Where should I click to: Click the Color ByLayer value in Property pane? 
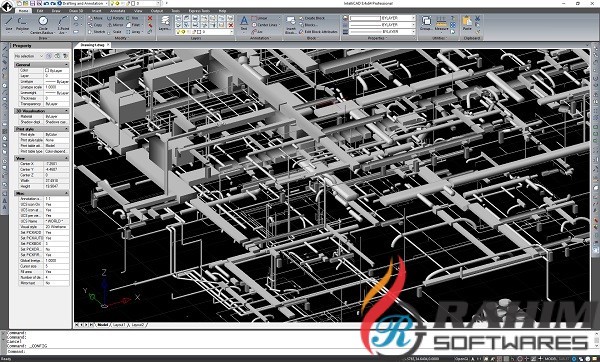pyautogui.click(x=57, y=70)
